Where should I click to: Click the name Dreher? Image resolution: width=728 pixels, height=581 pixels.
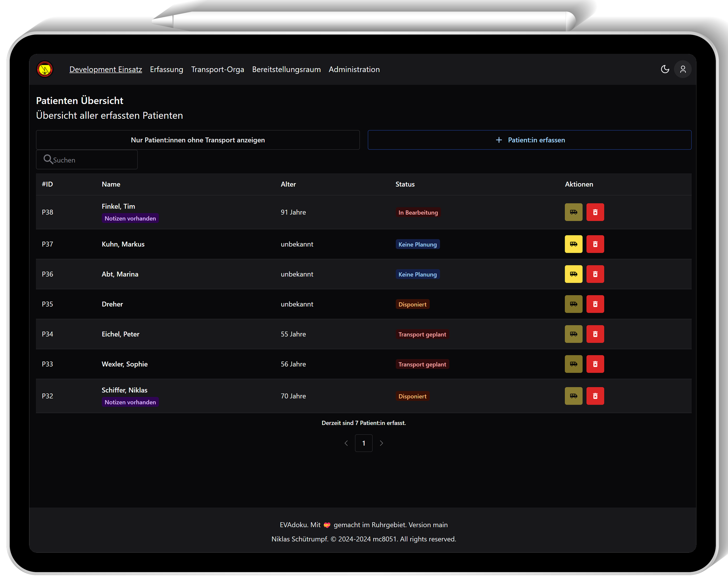coord(112,304)
